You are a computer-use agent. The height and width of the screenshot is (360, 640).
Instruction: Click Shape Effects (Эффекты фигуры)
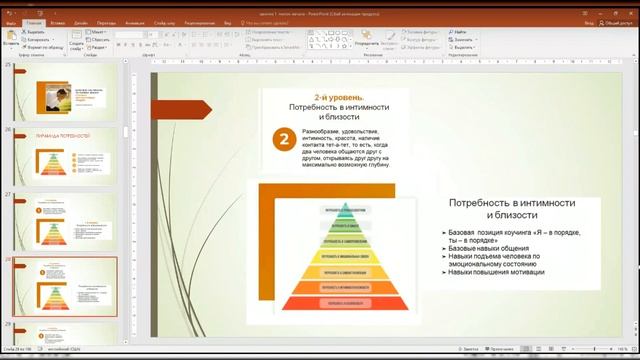(x=421, y=47)
